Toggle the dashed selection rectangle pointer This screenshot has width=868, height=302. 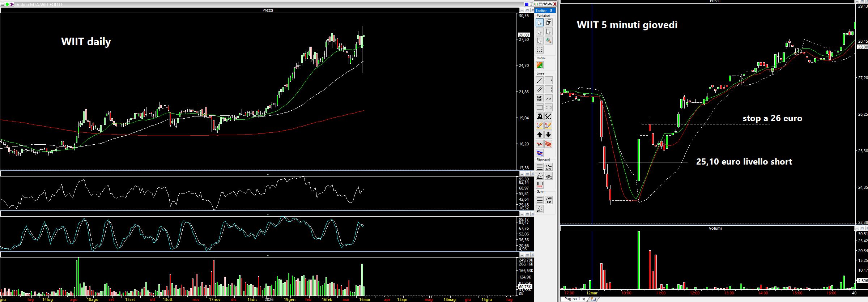tap(539, 50)
